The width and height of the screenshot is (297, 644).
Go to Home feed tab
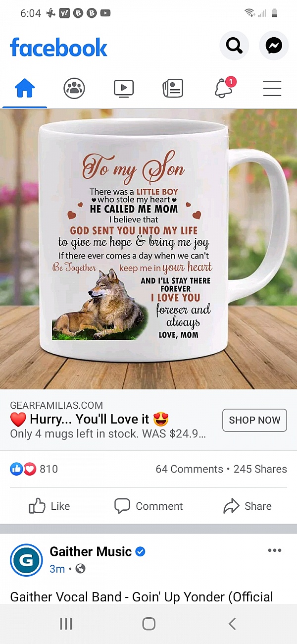25,89
